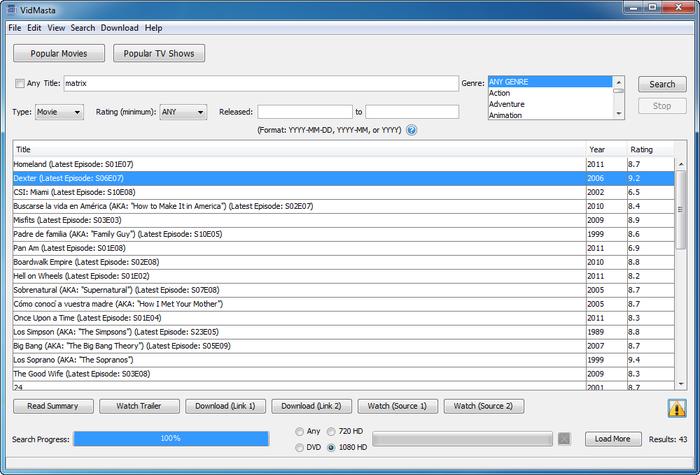The height and width of the screenshot is (475, 700).
Task: Select the Dexter row
Action: click(344, 178)
